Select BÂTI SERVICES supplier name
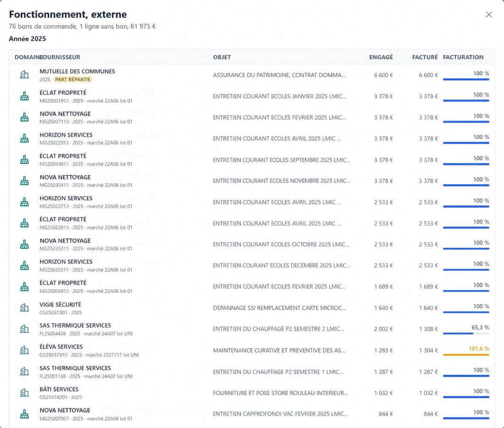Screen dimensions: 504x428 pyautogui.click(x=59, y=389)
